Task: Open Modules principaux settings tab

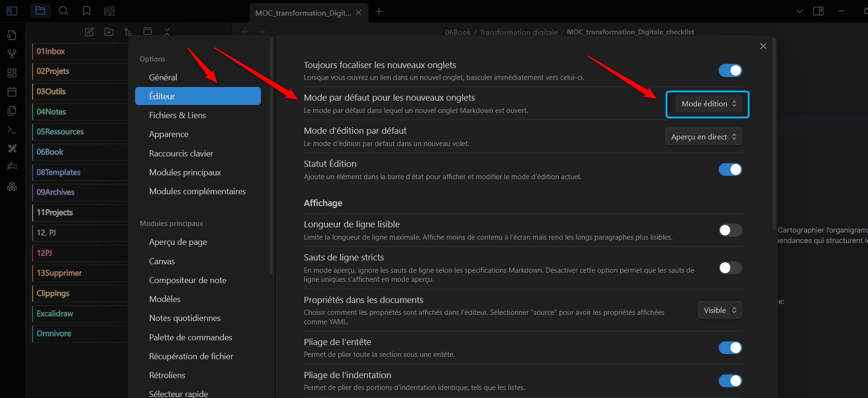Action: point(198,173)
